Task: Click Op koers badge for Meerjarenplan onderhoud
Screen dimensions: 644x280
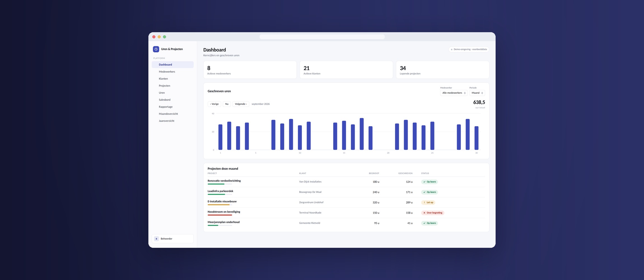Action: coord(430,223)
